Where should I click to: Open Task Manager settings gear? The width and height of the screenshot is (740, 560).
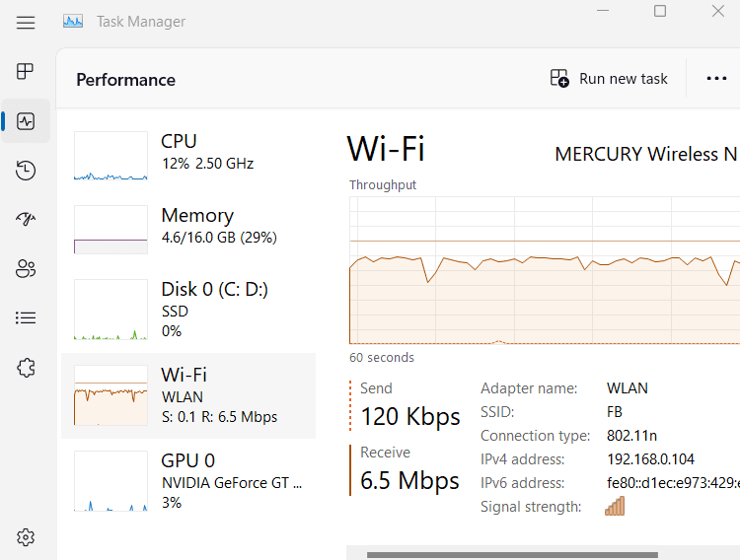tap(26, 537)
